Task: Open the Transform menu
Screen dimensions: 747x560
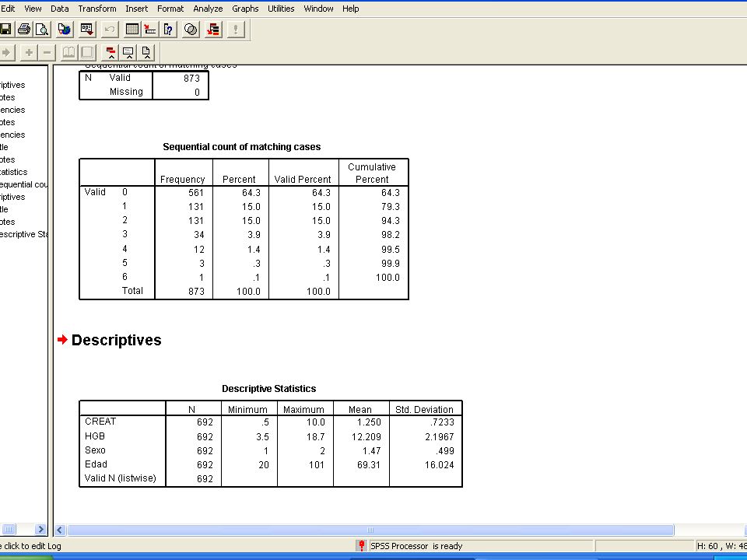Action: (97, 9)
